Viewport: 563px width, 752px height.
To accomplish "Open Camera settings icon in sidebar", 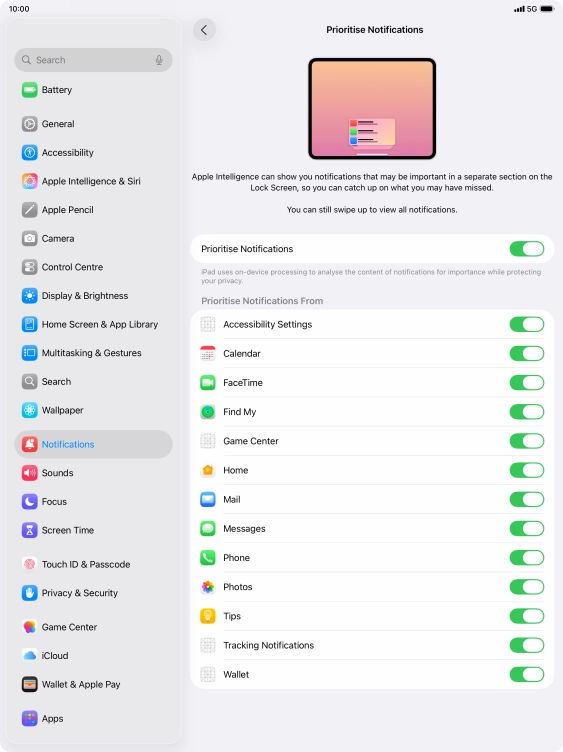I will click(30, 238).
